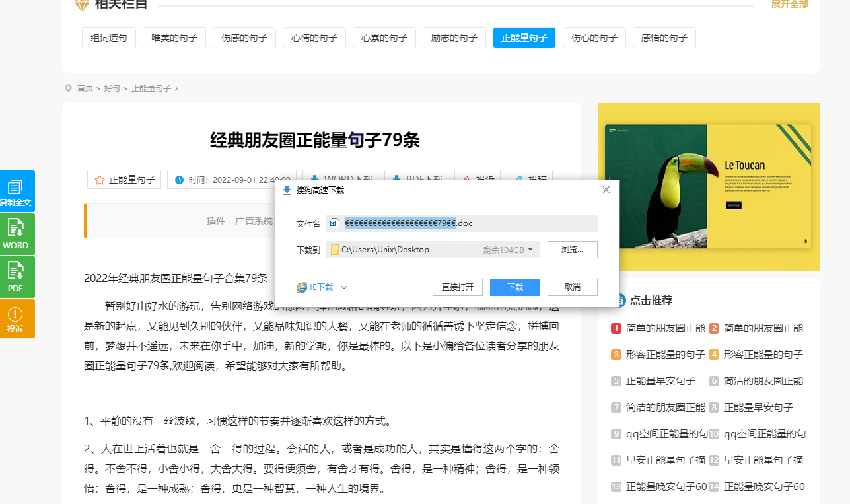Open 正能量早安句子 link beside badge 5
The height and width of the screenshot is (504, 850).
pos(660,381)
